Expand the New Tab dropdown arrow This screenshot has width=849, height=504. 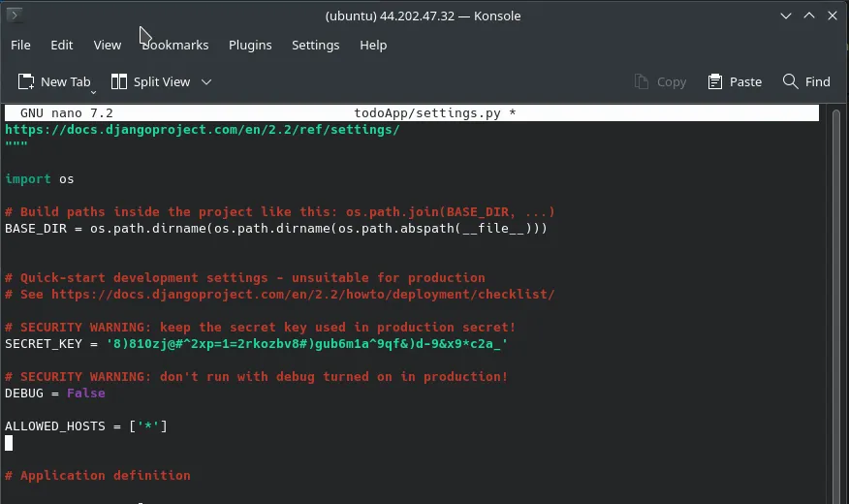(94, 92)
